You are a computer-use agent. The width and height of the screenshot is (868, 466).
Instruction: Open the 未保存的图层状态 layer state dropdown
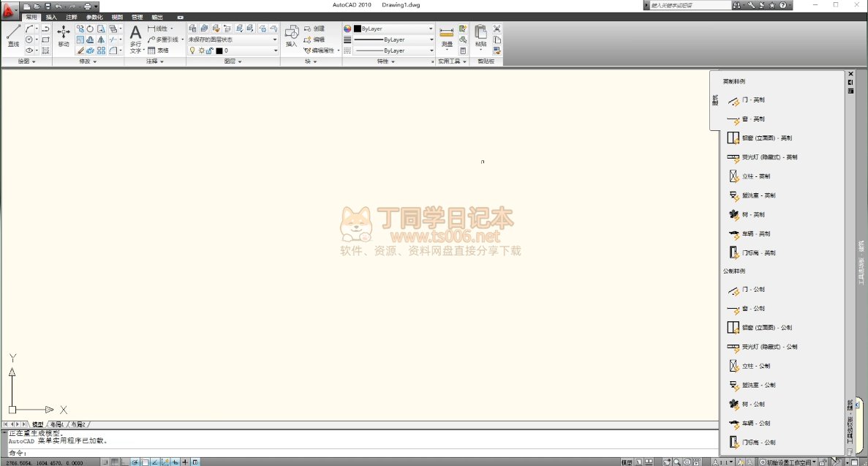(x=233, y=40)
